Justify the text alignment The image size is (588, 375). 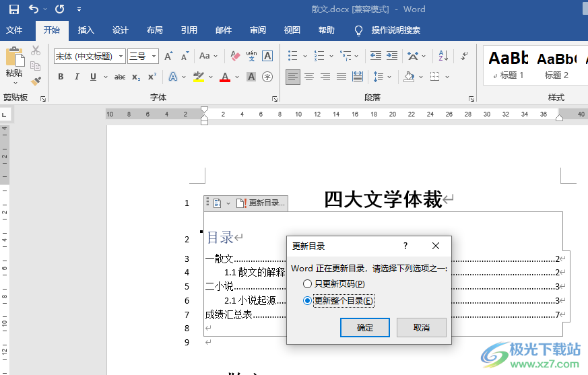tap(341, 77)
